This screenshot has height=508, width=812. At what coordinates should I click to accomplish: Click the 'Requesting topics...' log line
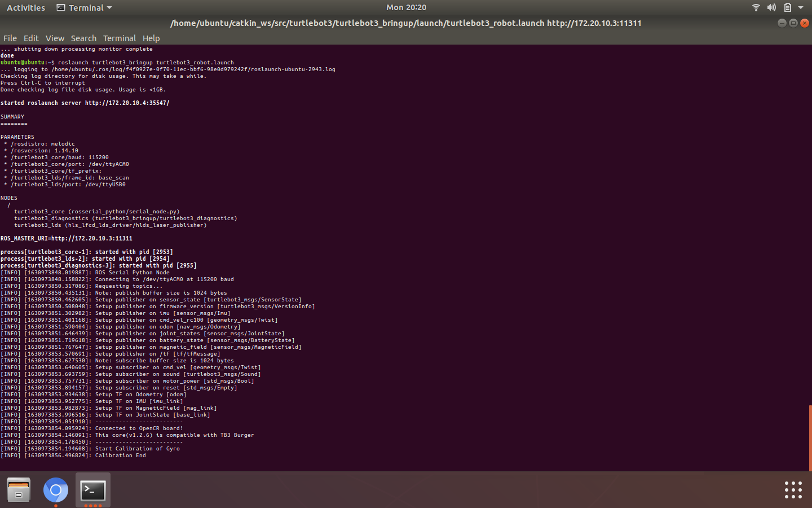(x=82, y=286)
